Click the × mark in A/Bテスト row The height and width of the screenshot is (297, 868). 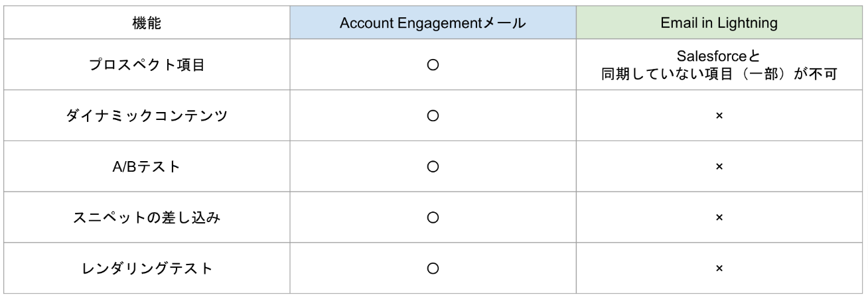[x=719, y=167]
